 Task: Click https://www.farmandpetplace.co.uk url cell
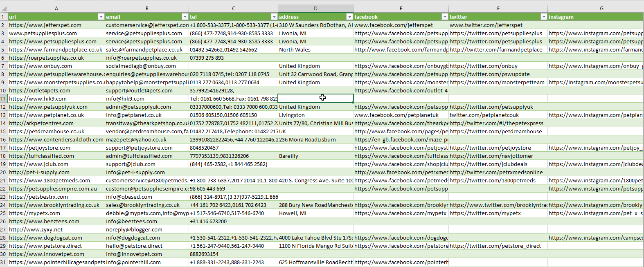click(56, 49)
